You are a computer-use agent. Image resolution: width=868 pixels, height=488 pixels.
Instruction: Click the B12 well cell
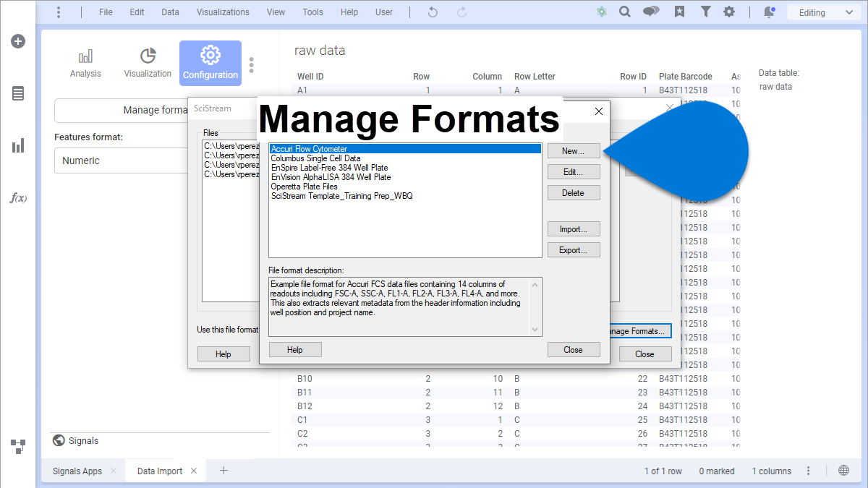pos(305,406)
